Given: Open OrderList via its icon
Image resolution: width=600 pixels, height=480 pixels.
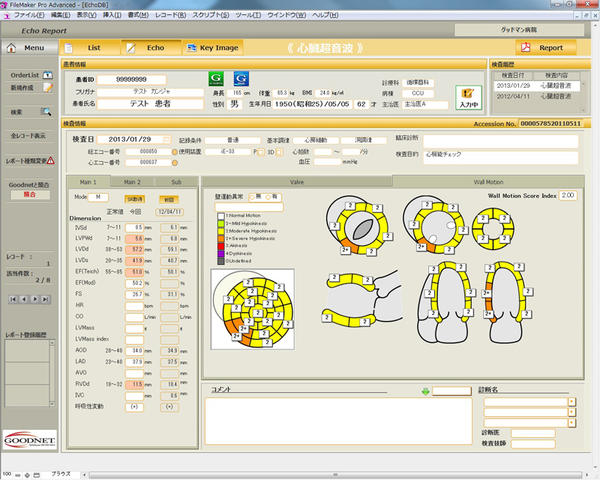Looking at the screenshot, I should tap(47, 74).
